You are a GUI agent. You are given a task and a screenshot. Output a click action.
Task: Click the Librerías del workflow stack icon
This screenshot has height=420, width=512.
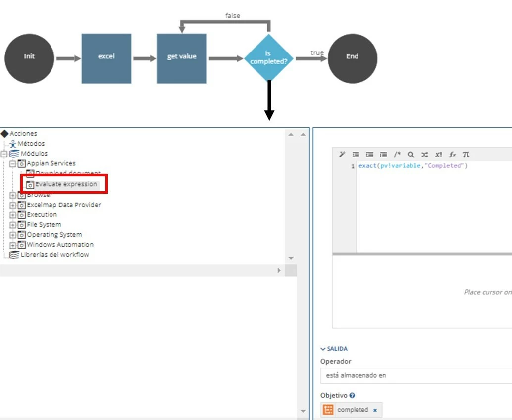14,255
